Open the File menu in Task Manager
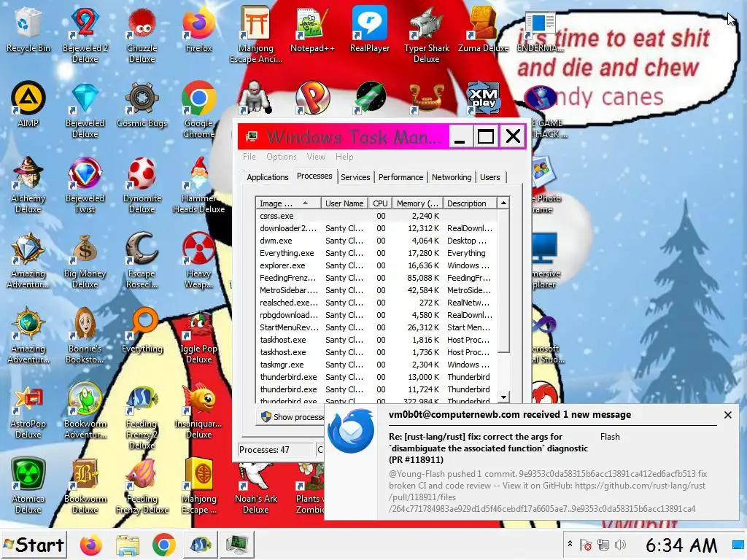 [x=249, y=157]
